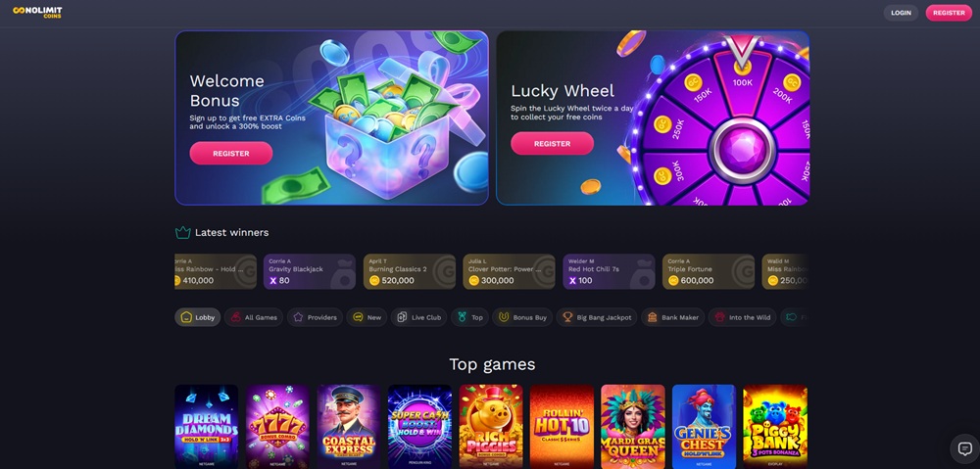This screenshot has height=469, width=980.
Task: Open the live chat support icon
Action: [x=964, y=448]
